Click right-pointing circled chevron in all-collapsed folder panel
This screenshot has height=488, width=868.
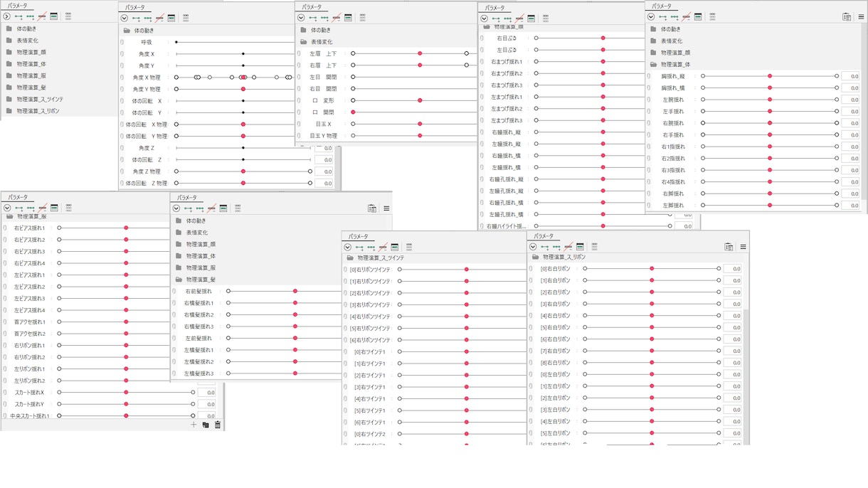(x=6, y=16)
